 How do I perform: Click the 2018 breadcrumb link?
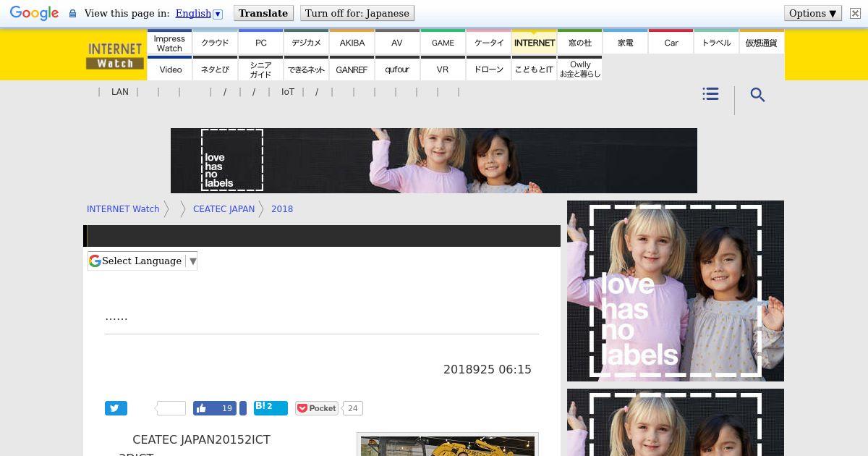click(x=282, y=209)
